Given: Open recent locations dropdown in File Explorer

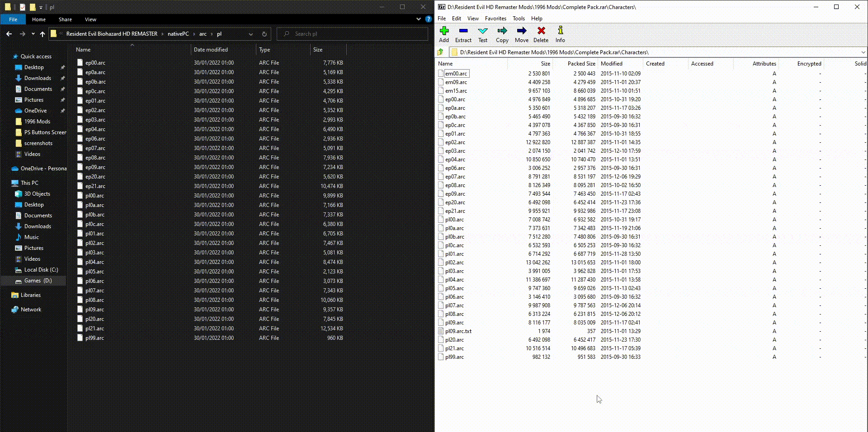Looking at the screenshot, I should click(33, 34).
